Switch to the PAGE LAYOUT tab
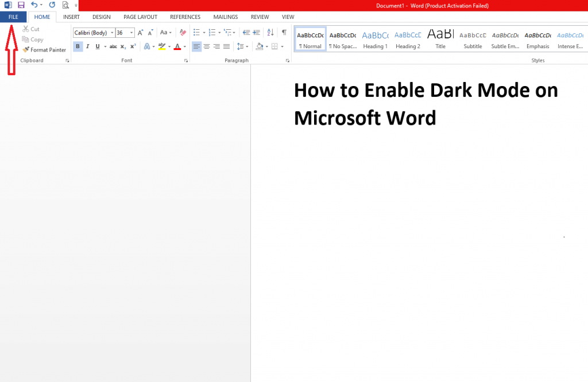 pos(140,17)
